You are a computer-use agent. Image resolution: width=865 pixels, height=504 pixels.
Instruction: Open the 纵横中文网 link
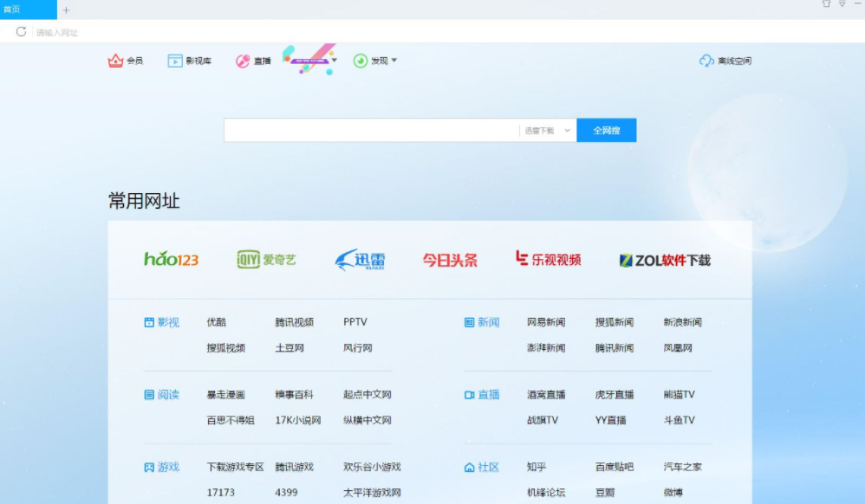(367, 420)
